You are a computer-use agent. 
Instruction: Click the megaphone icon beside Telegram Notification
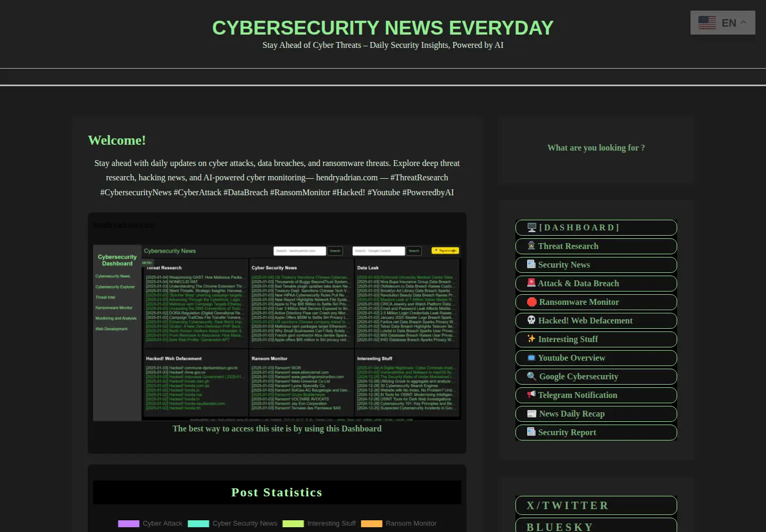(531, 395)
